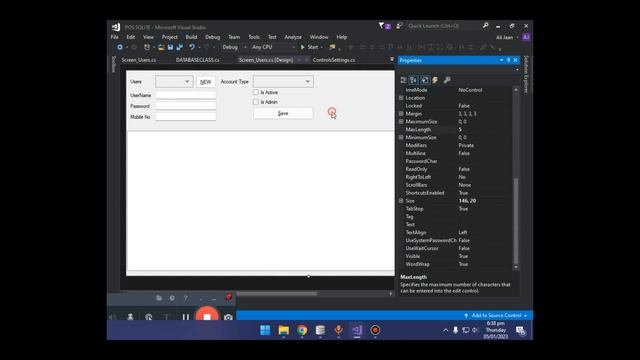Pause the screen recording
The image size is (640, 360).
click(186, 317)
